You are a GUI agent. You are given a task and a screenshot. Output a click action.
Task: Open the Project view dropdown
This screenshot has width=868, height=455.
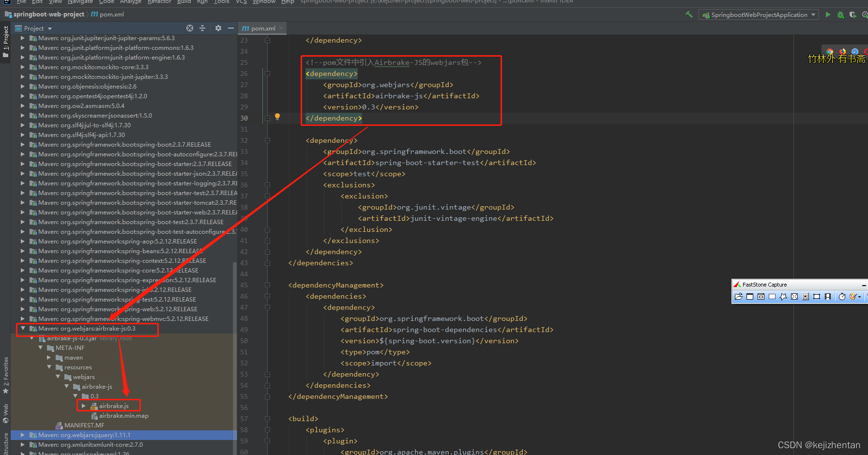click(x=33, y=28)
